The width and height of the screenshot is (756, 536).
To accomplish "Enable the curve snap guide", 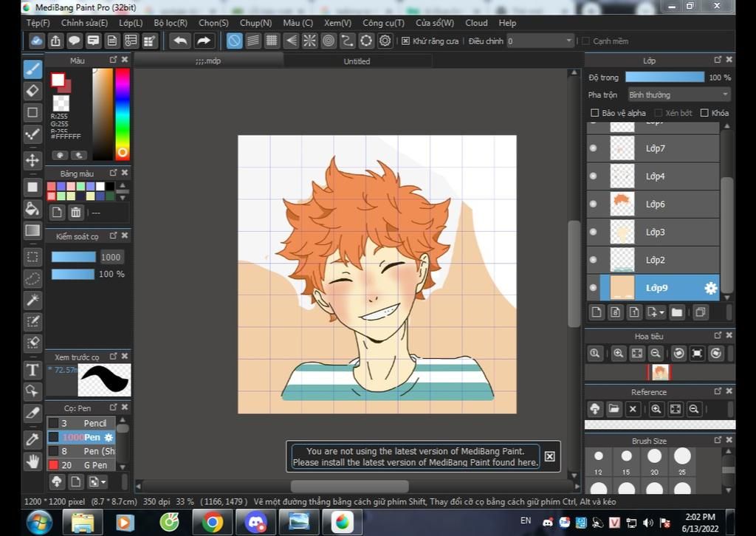I will click(x=347, y=41).
